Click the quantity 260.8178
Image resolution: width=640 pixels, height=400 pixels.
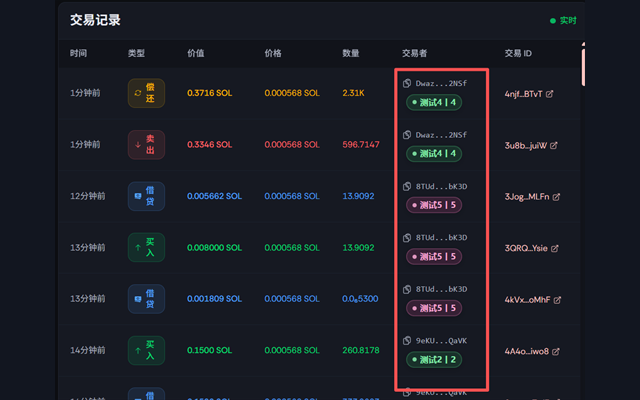pyautogui.click(x=361, y=350)
